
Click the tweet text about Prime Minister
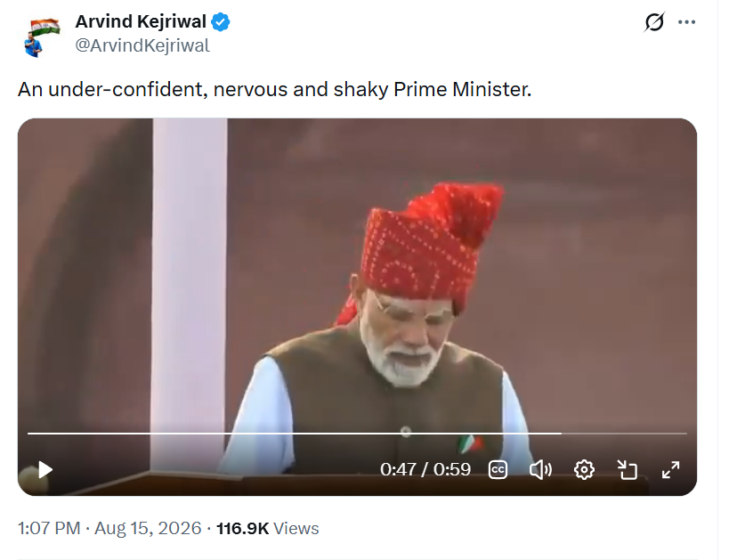click(x=275, y=89)
